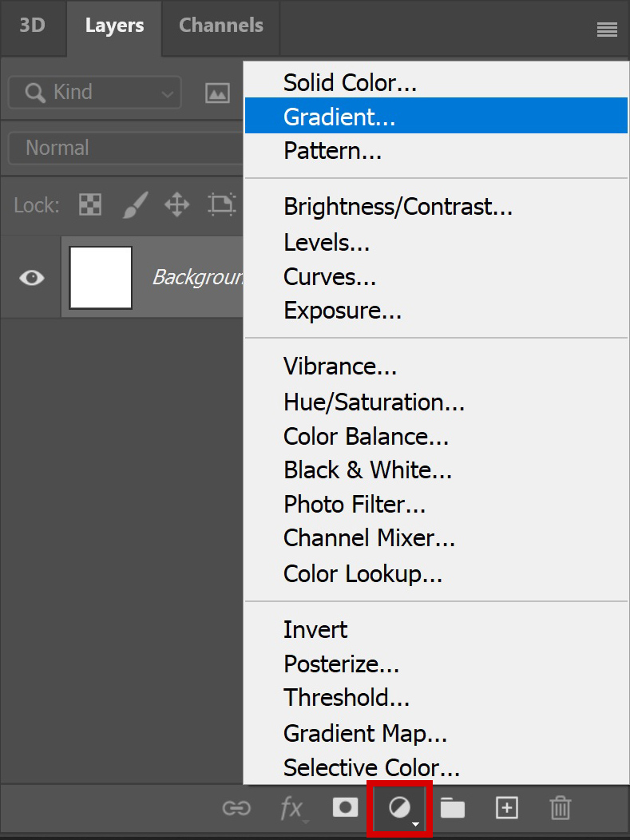Open the Layers panel menu
The height and width of the screenshot is (840, 630).
pos(607,29)
